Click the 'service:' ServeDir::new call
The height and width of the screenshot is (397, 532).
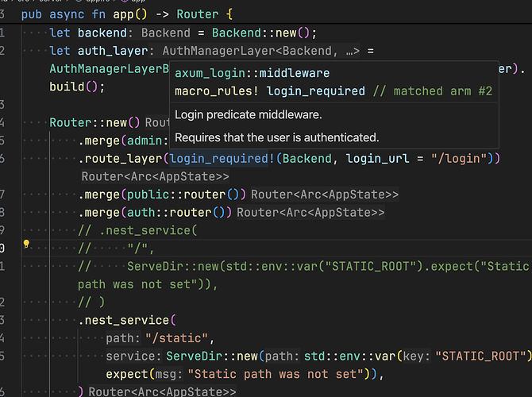[212, 357]
